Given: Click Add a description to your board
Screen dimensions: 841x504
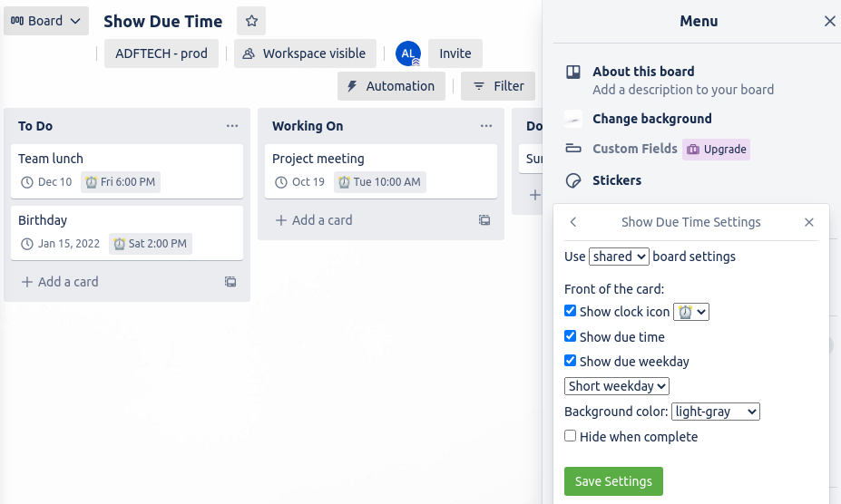Looking at the screenshot, I should pos(683,90).
